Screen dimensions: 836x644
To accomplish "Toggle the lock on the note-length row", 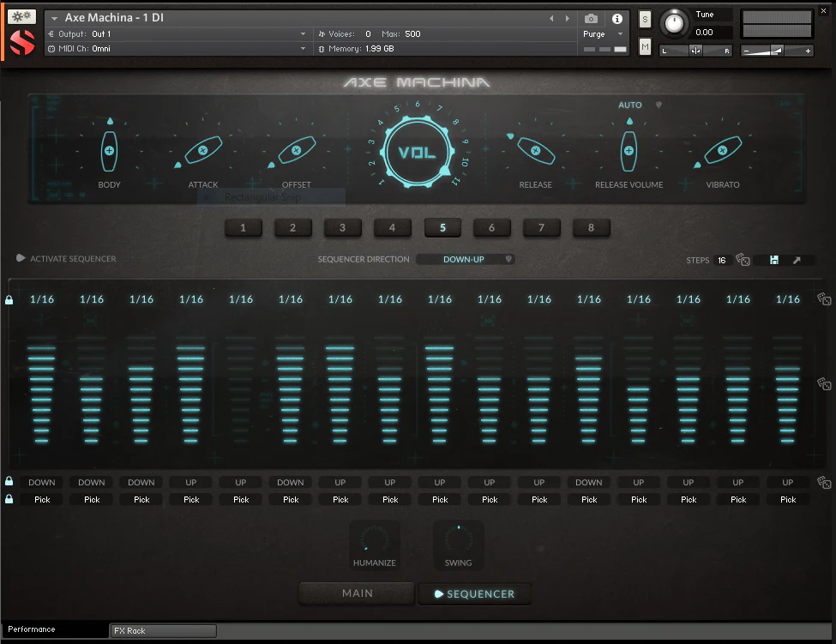I will click(9, 300).
